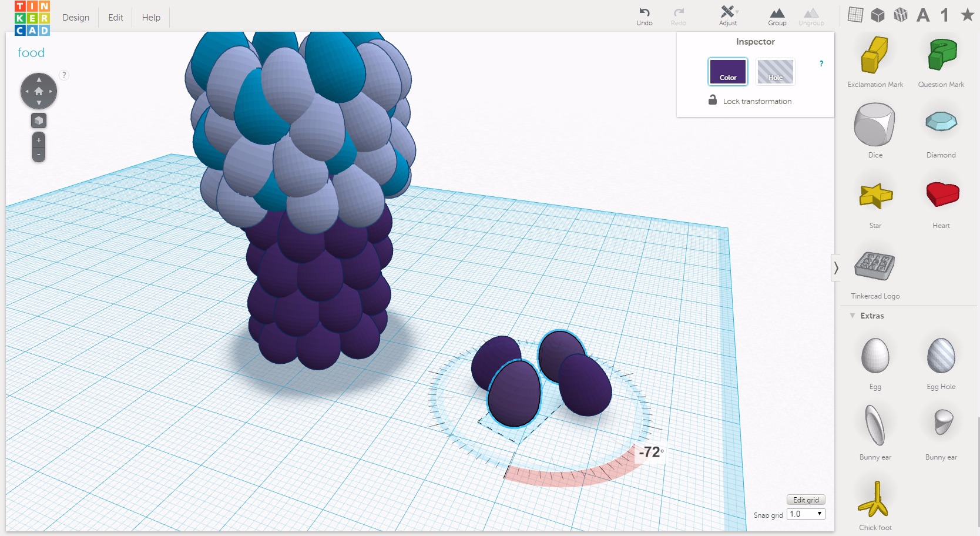Toggle Lock transformation
The width and height of the screenshot is (980, 536).
(x=750, y=101)
